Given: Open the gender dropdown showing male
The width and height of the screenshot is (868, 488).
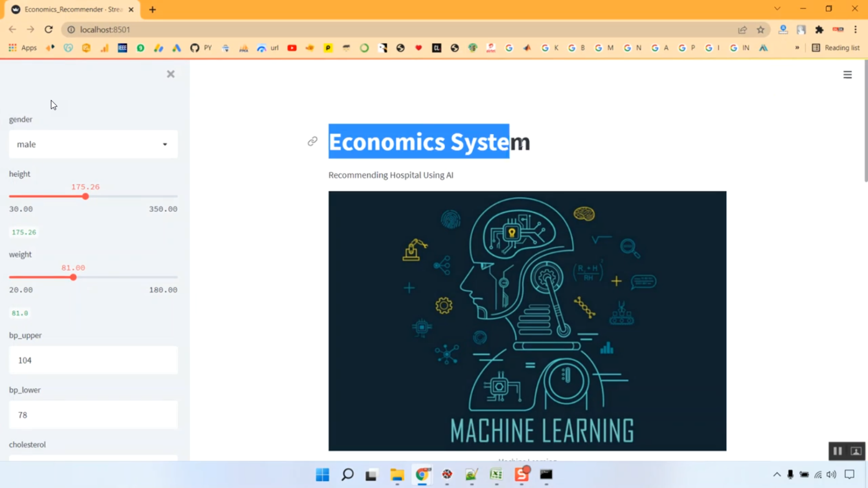Looking at the screenshot, I should [93, 144].
